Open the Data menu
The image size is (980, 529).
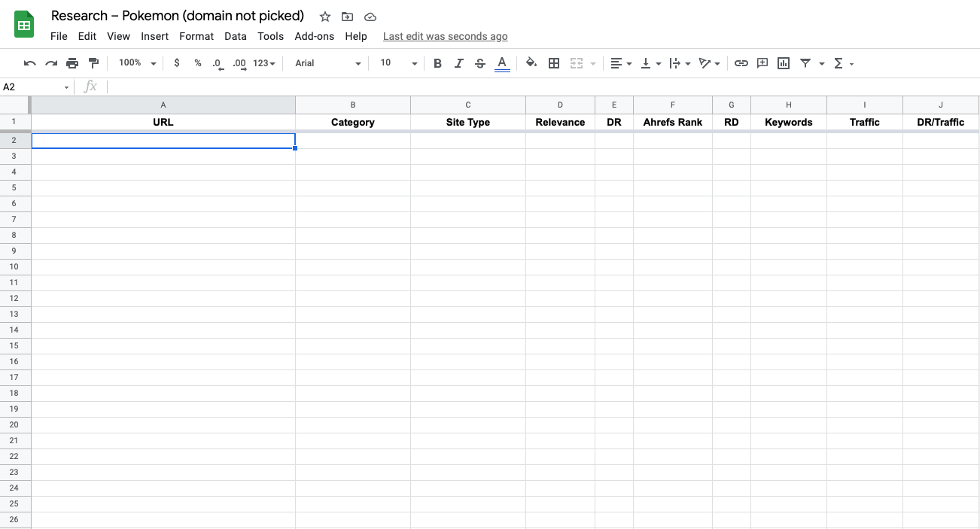tap(236, 36)
